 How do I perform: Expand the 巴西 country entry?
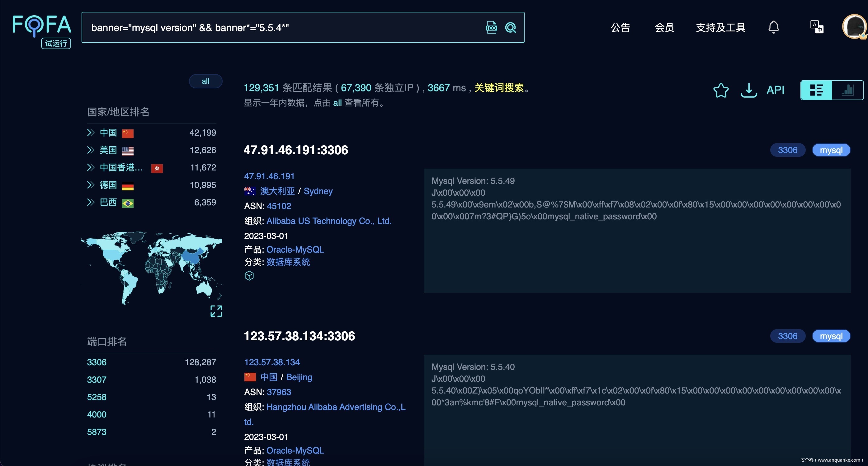point(91,203)
